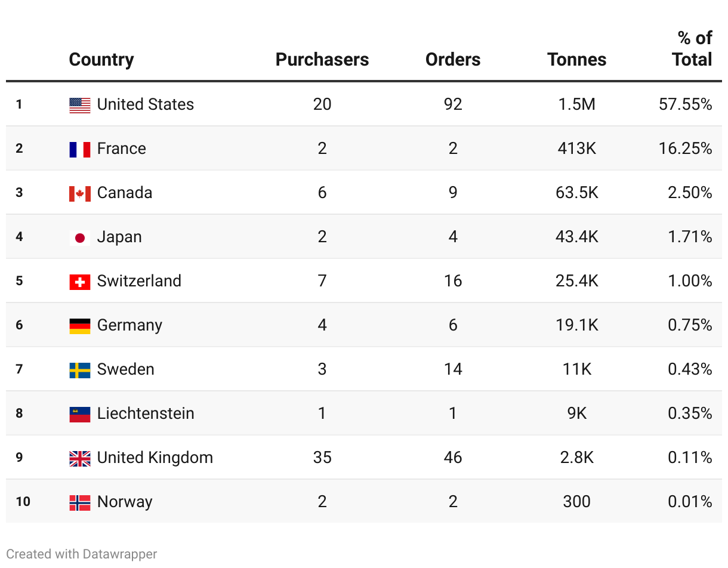Click the Orders column header
Screen dimensions: 728x568
(x=453, y=60)
